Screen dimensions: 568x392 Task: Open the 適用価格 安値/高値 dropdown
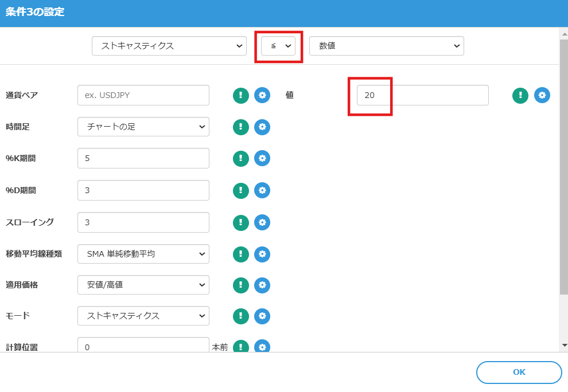pyautogui.click(x=143, y=284)
